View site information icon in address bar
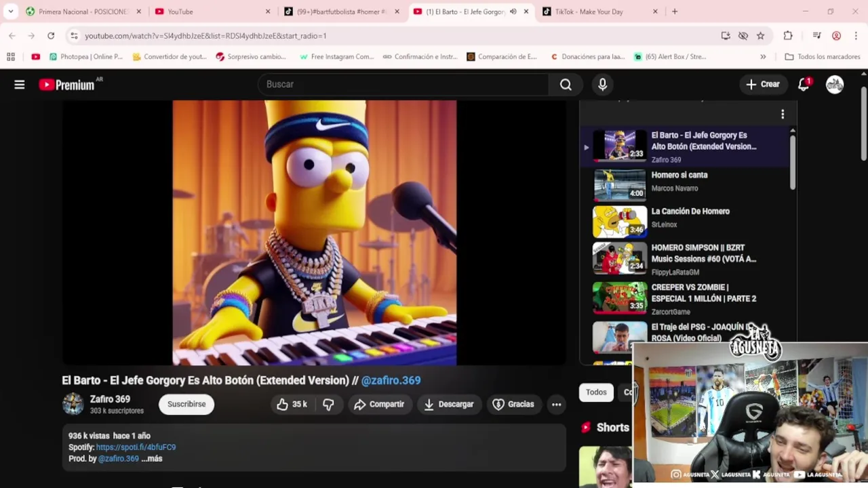Image resolution: width=868 pixels, height=488 pixels. [74, 35]
